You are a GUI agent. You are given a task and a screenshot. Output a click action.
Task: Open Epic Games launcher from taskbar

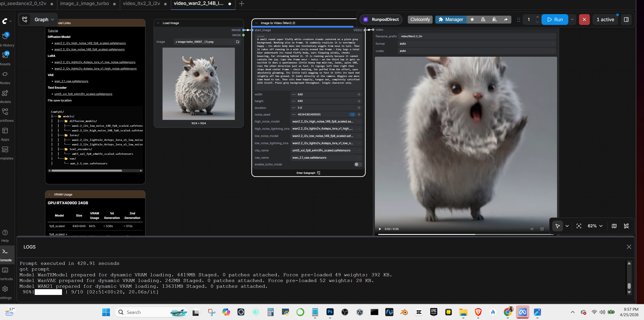tap(434, 312)
